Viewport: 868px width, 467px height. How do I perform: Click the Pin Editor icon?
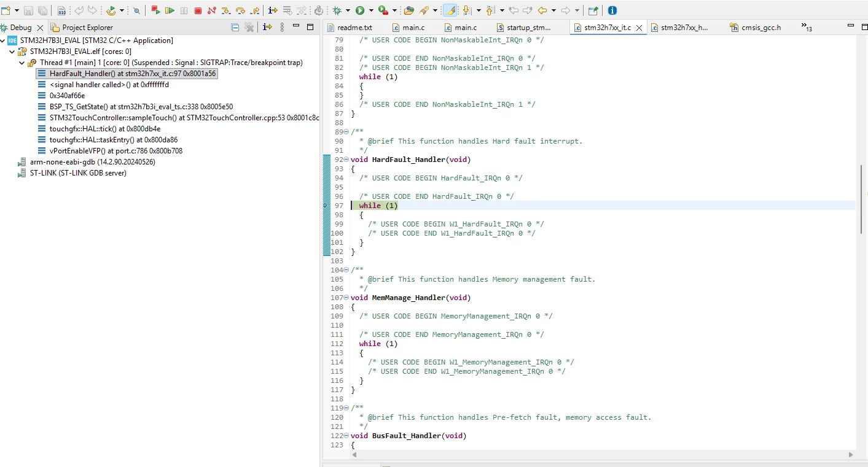pos(593,10)
